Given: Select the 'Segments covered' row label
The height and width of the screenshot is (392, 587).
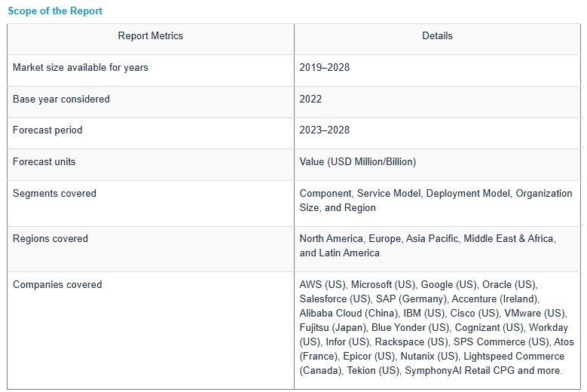Looking at the screenshot, I should coord(54,193).
